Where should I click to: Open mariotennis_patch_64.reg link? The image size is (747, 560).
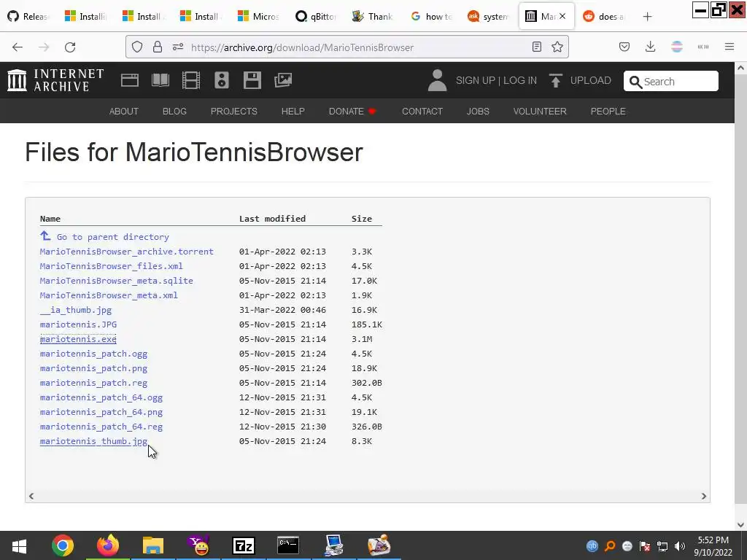click(x=101, y=427)
